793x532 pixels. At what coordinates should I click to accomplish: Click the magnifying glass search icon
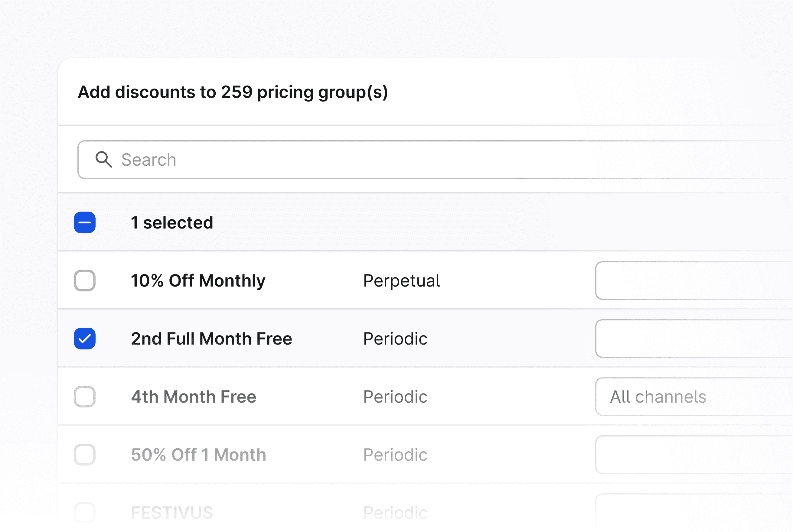103,160
